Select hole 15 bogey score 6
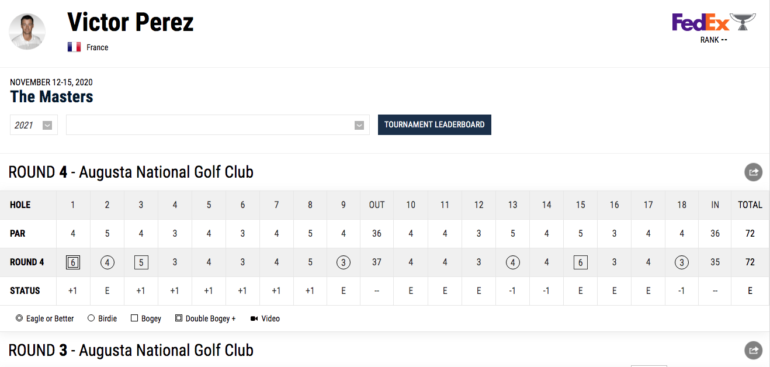770x367 pixels. click(580, 262)
